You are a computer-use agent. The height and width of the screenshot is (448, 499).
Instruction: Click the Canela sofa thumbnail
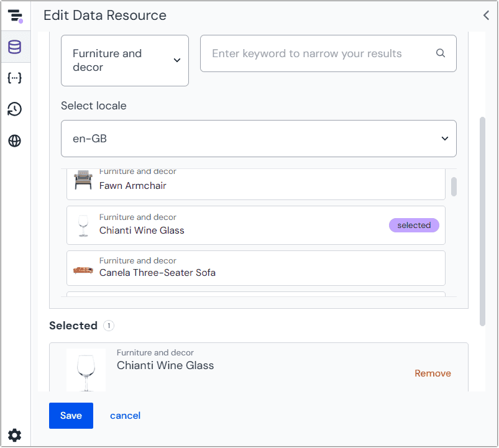click(83, 270)
